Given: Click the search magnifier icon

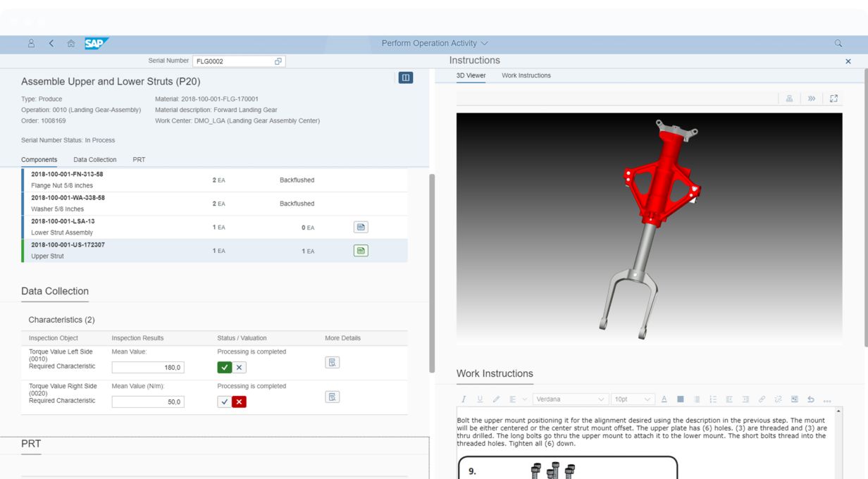Looking at the screenshot, I should [838, 44].
